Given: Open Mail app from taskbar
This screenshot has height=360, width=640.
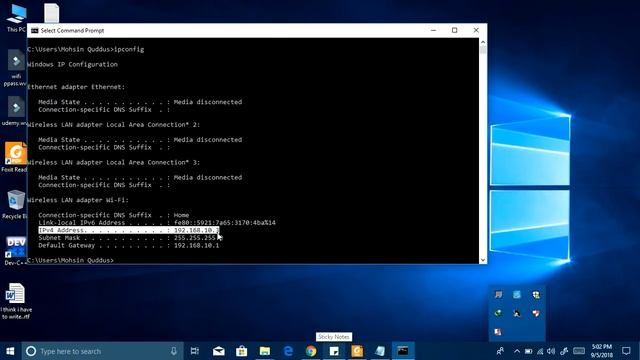Looking at the screenshot, I should point(218,351).
